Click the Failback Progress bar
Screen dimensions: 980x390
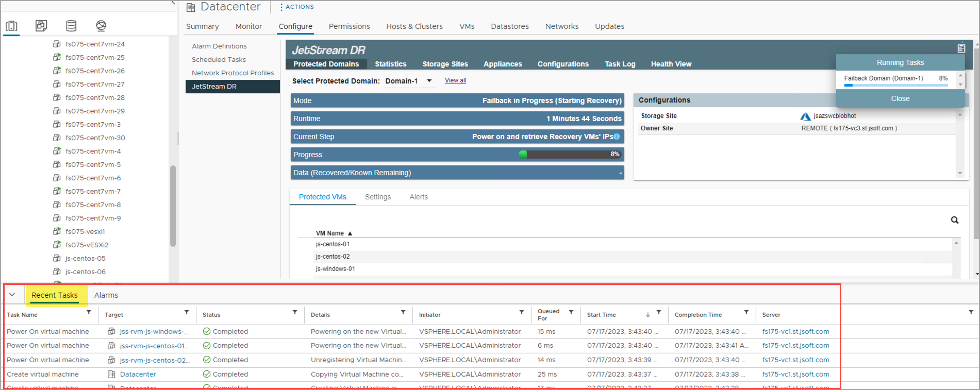[x=570, y=154]
